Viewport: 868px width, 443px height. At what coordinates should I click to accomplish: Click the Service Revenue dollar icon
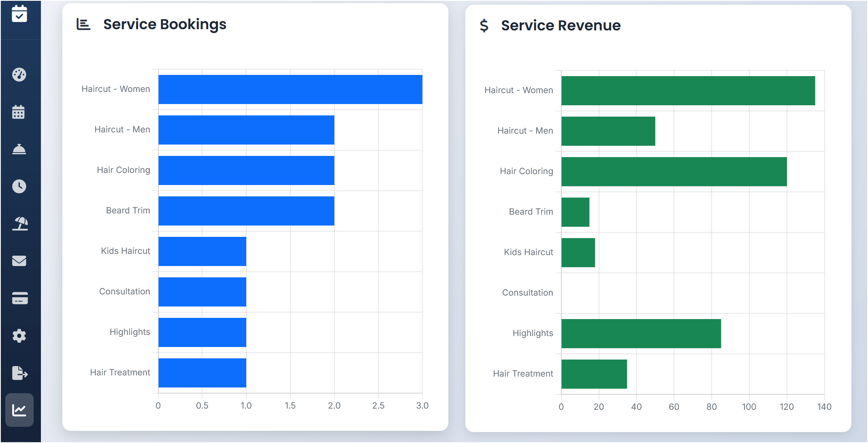[x=484, y=26]
